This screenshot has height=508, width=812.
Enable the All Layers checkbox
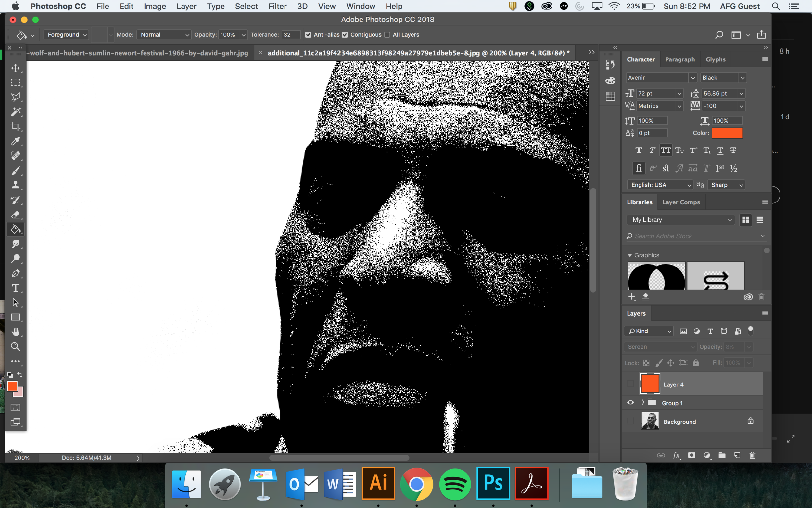[387, 34]
